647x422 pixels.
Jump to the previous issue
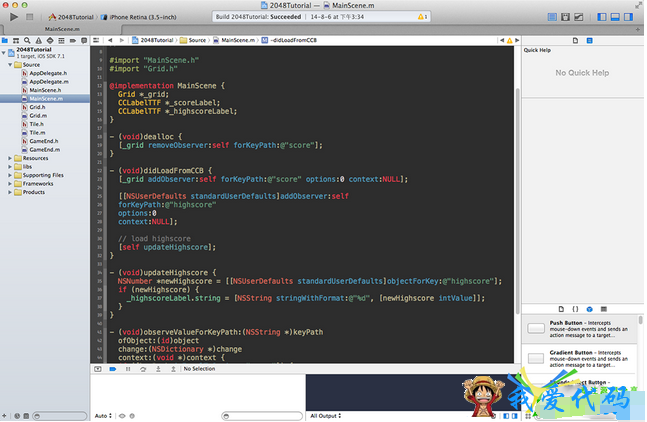point(502,40)
